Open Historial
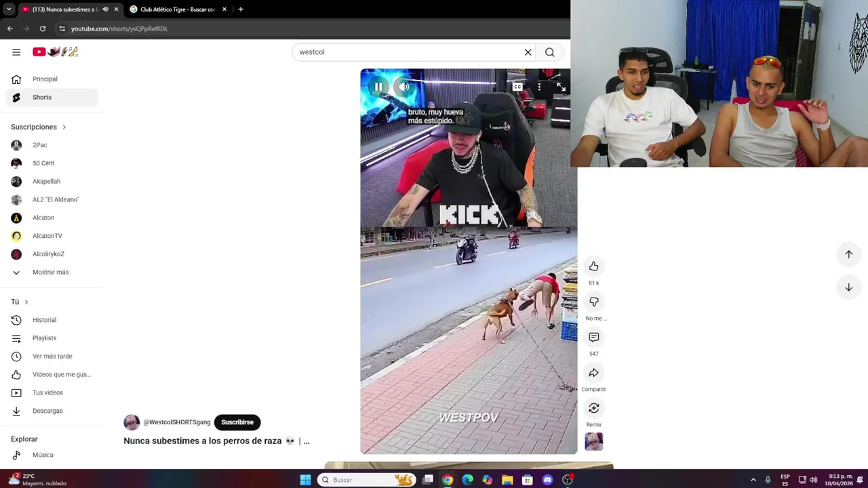 point(52,320)
